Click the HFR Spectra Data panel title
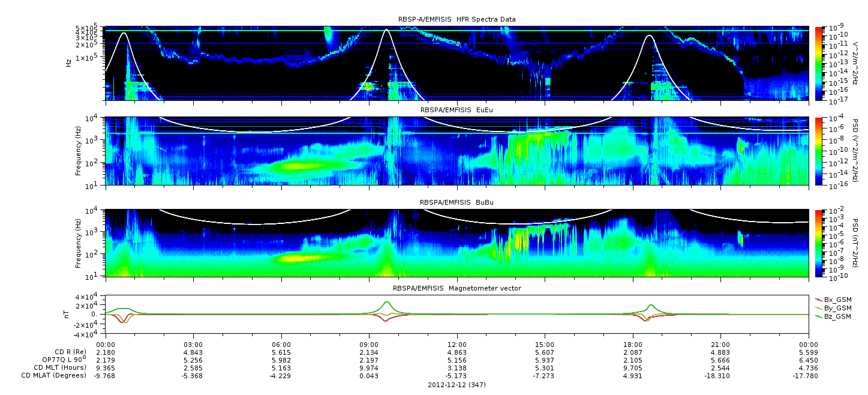 pyautogui.click(x=456, y=20)
